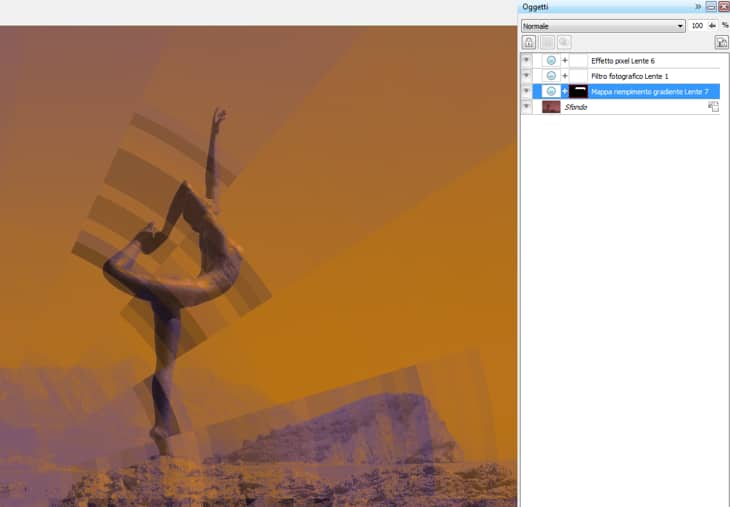The height and width of the screenshot is (507, 730).
Task: Click the plus sign on Effetto pixel Lente 6
Action: pos(564,61)
